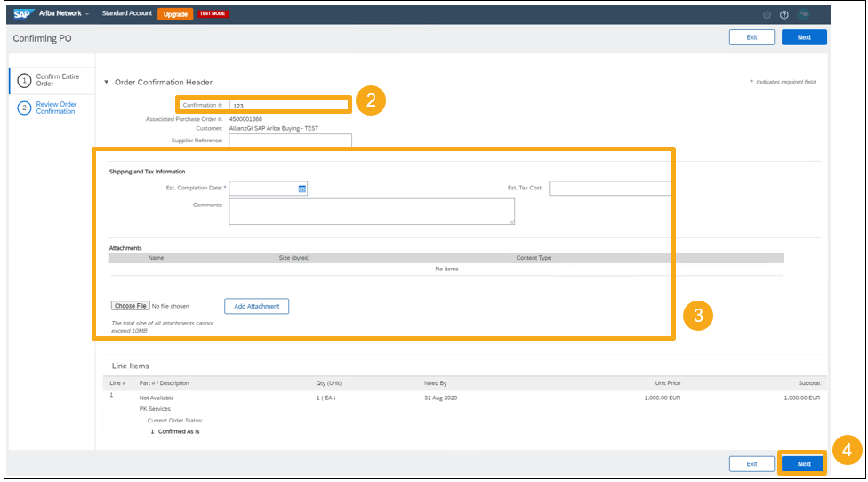Click the Name attachments column header
Image resolution: width=868 pixels, height=482 pixels.
point(156,258)
